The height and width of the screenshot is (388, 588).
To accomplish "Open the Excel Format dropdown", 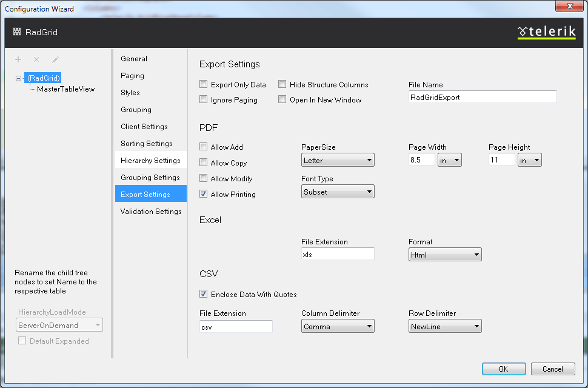I will (445, 254).
